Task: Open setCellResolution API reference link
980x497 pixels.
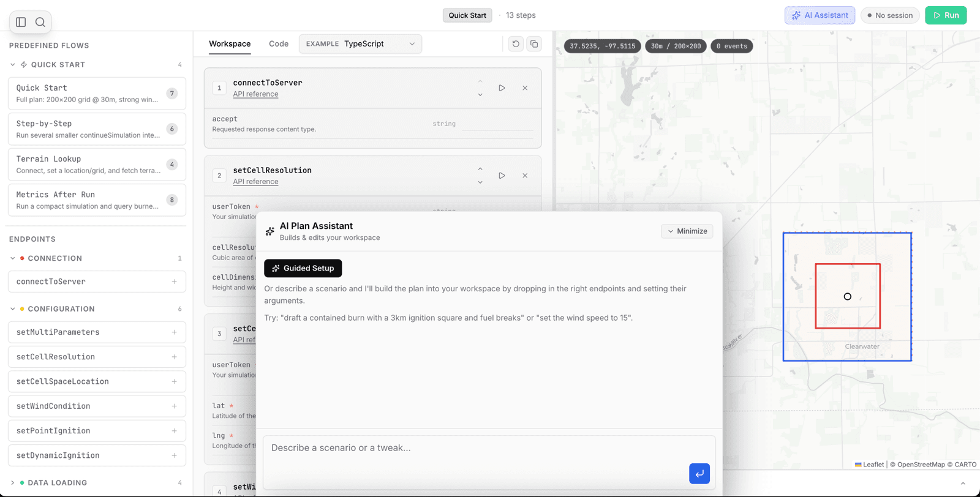Action: tap(255, 182)
